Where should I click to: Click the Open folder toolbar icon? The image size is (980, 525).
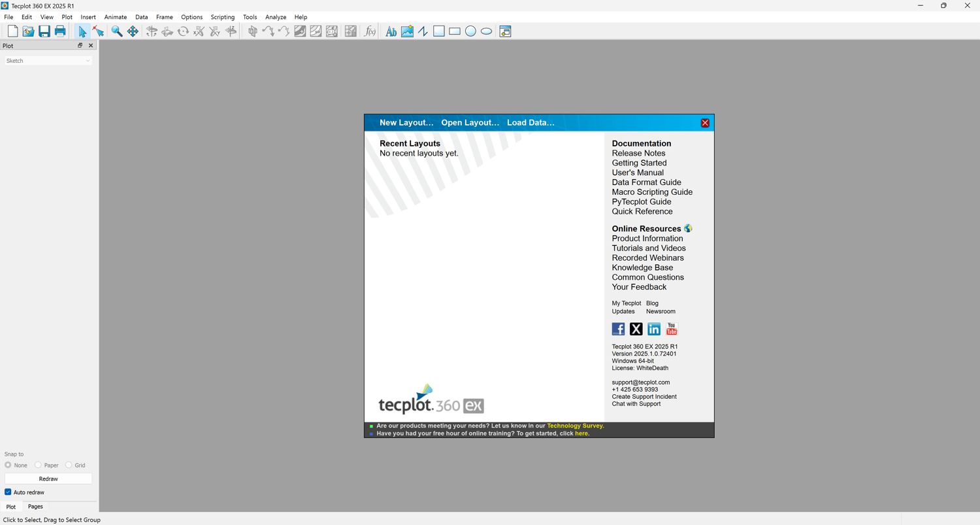[28, 31]
